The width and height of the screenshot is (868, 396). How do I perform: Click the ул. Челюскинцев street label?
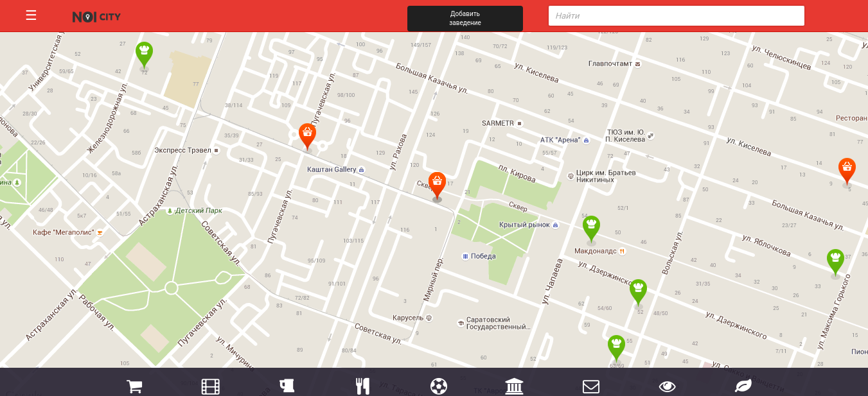pyautogui.click(x=781, y=57)
